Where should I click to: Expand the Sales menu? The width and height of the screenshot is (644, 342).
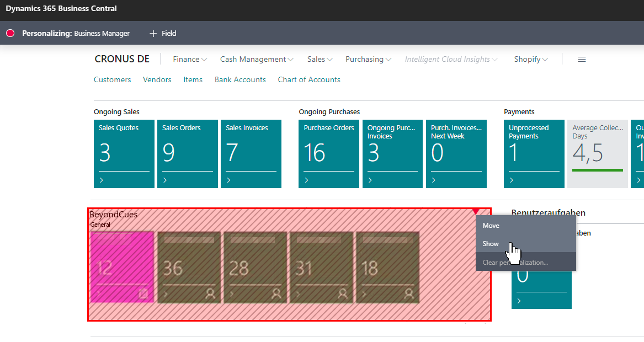(320, 59)
